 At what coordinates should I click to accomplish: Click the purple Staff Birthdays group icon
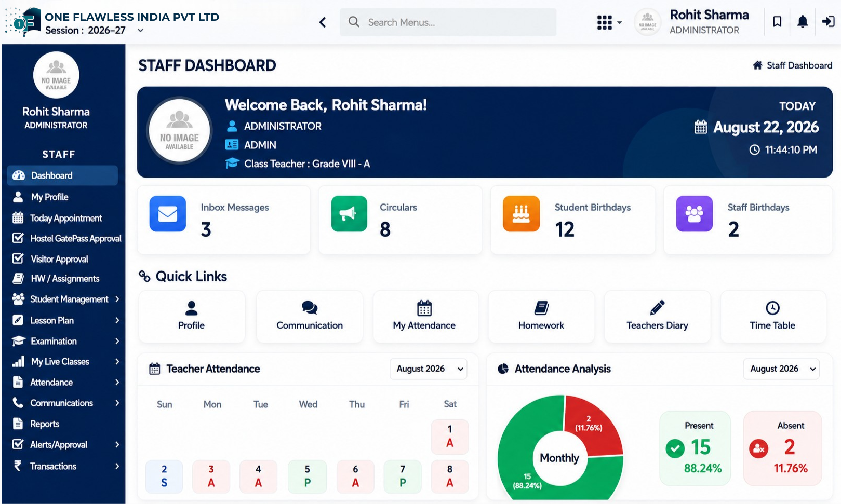pos(695,213)
